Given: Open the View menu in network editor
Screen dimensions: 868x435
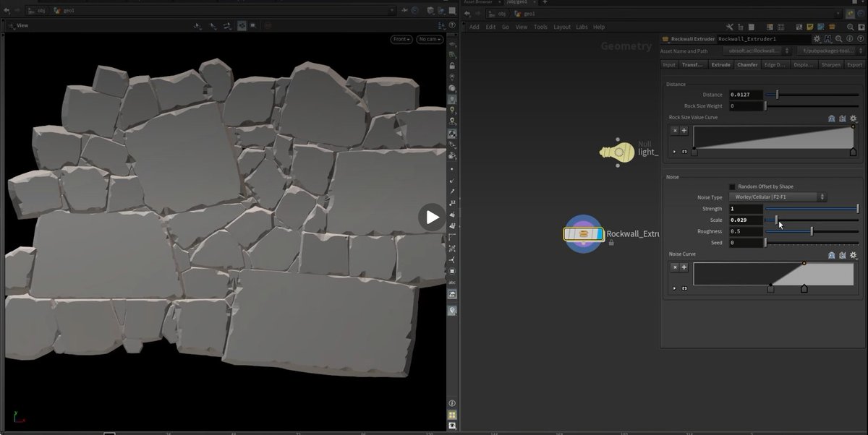Looking at the screenshot, I should (x=522, y=27).
